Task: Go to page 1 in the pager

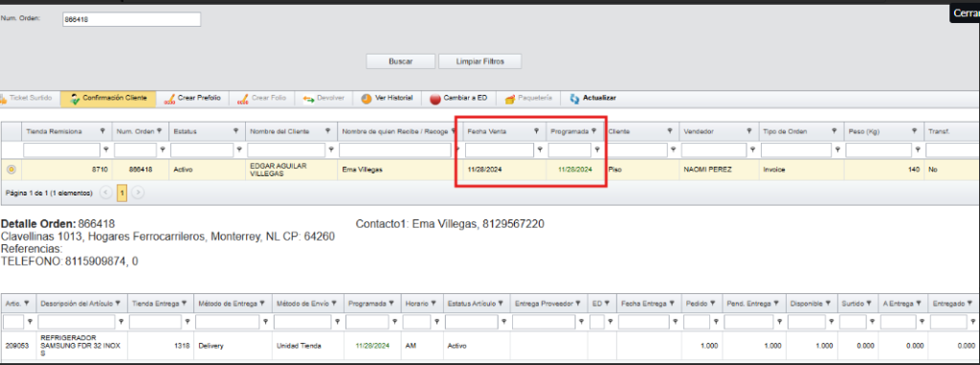Action: pyautogui.click(x=122, y=193)
